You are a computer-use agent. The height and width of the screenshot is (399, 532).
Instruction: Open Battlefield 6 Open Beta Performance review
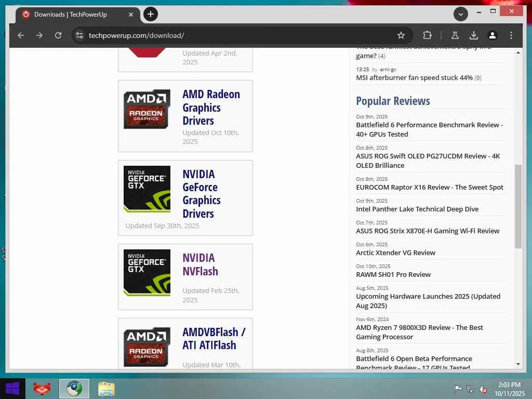click(414, 363)
